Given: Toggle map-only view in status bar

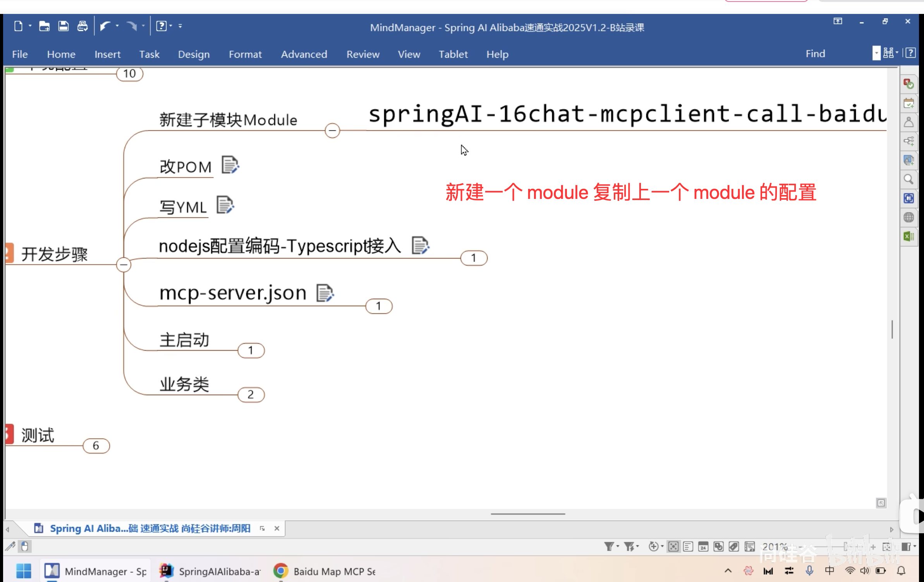Looking at the screenshot, I should (673, 546).
